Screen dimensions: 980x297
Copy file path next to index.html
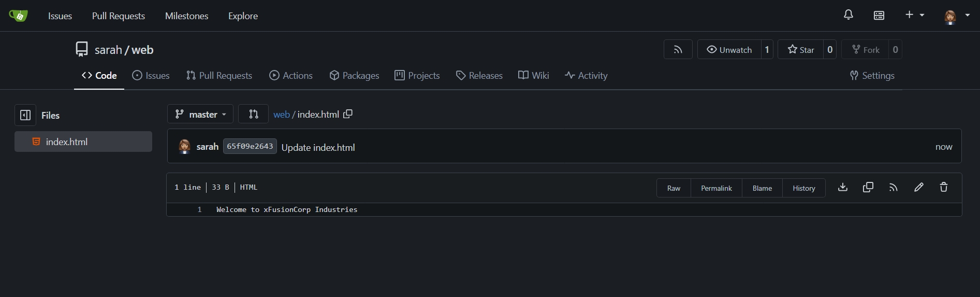point(348,114)
